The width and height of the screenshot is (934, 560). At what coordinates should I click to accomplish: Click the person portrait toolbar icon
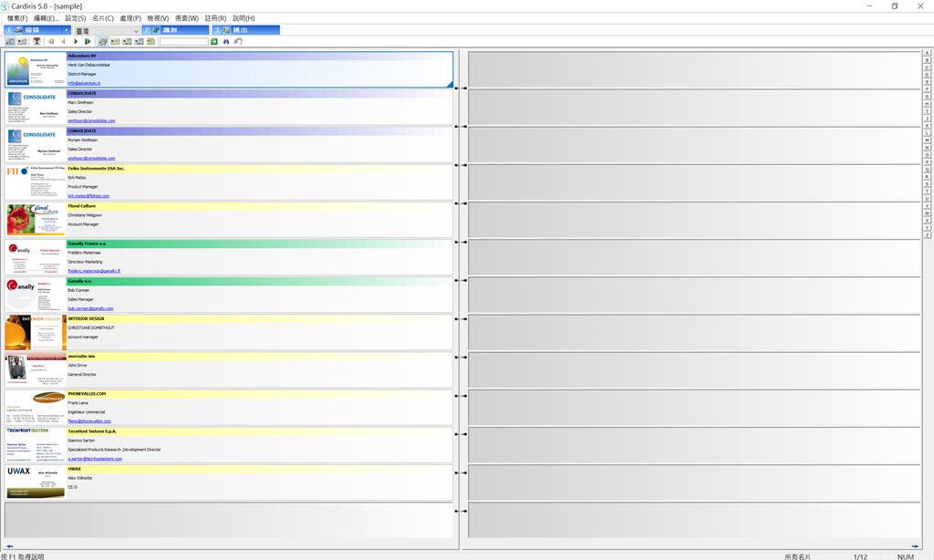click(36, 42)
